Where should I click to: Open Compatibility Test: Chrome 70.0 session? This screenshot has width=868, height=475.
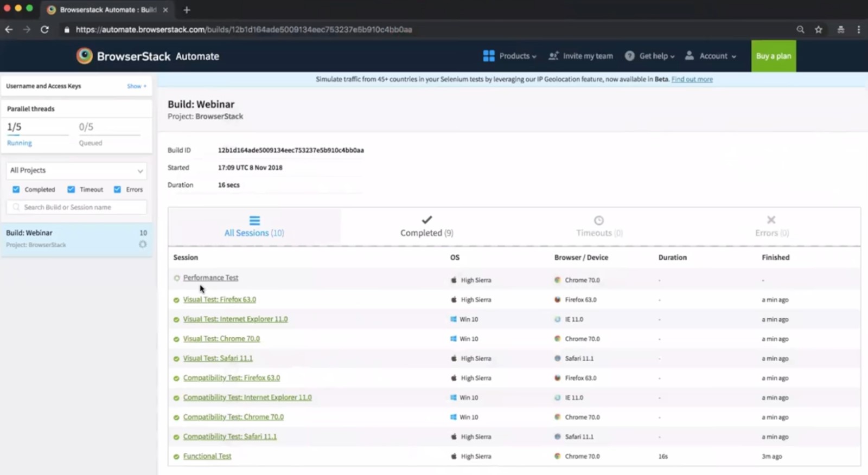(233, 416)
